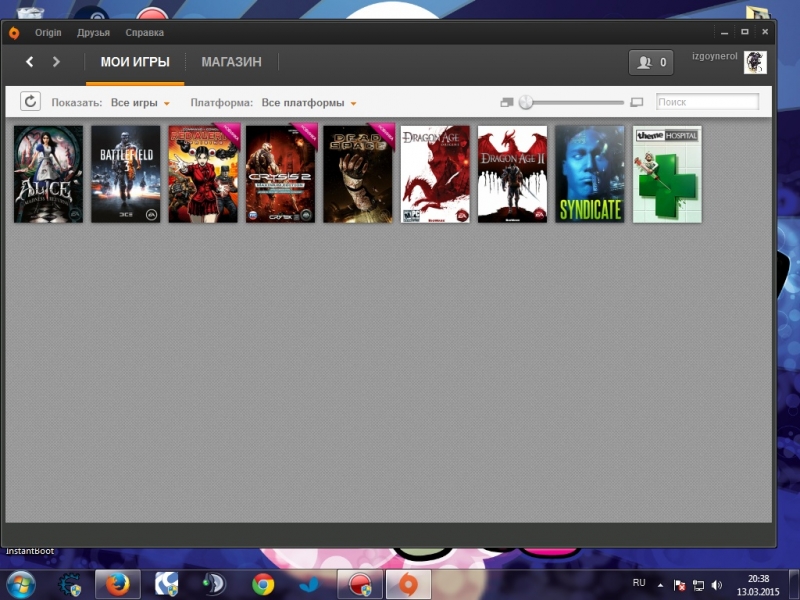Click the Action Center flag tray icon
Screen dimensions: 800x600
point(679,585)
